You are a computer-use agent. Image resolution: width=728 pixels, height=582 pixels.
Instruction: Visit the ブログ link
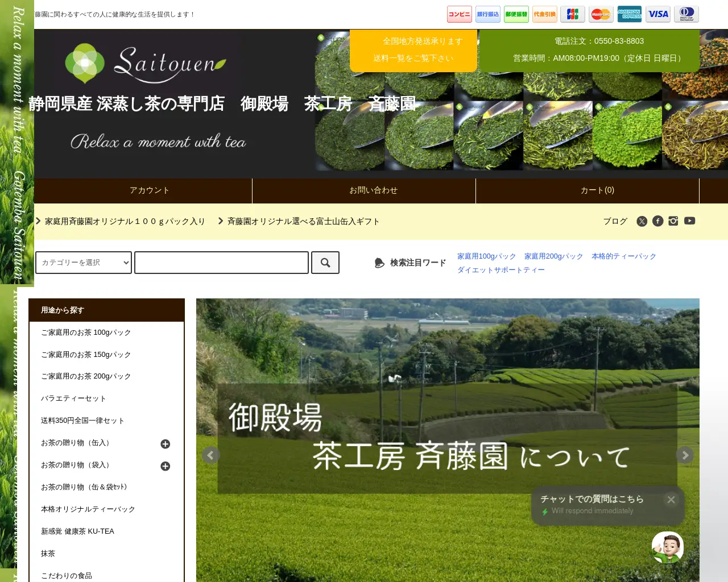coord(615,221)
